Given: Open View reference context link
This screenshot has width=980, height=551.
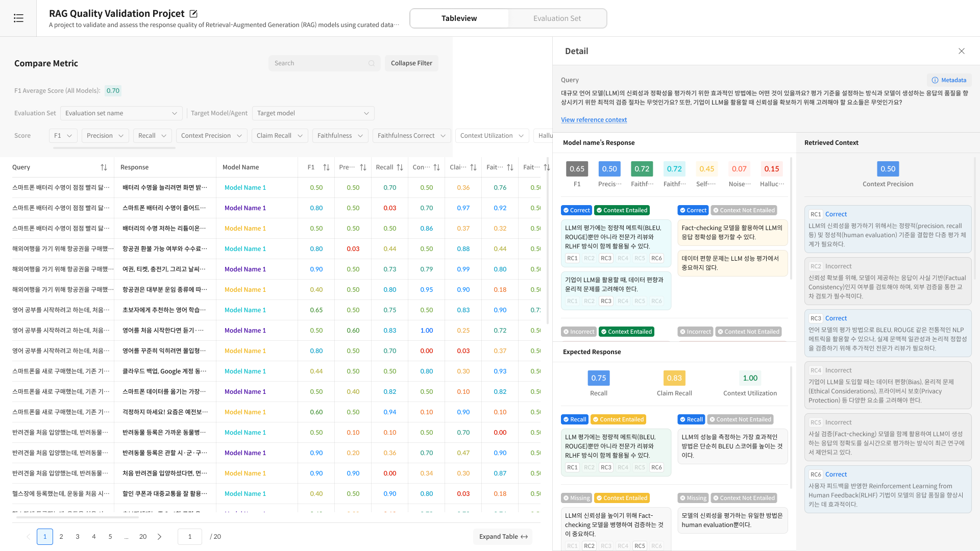Looking at the screenshot, I should pos(594,120).
